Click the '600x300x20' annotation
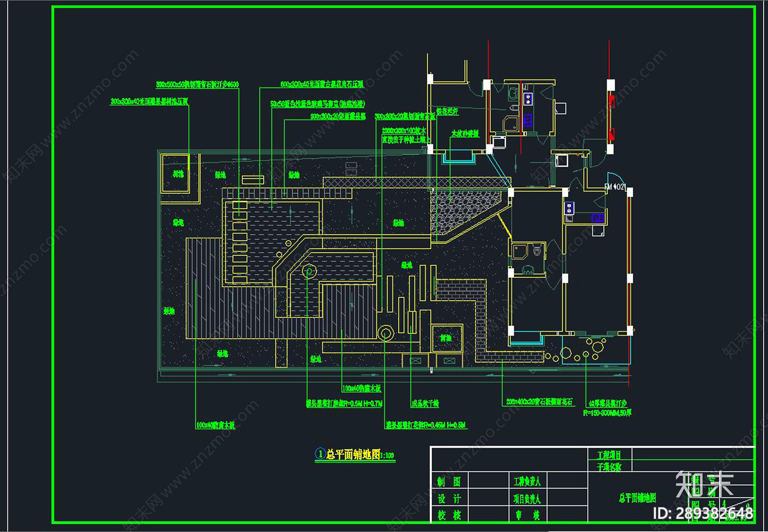The image size is (768, 532). tap(338, 116)
